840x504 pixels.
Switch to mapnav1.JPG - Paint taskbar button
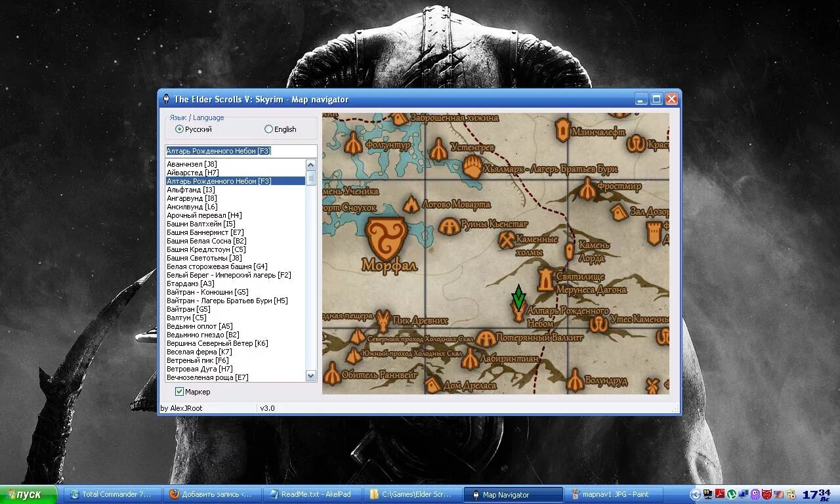613,495
